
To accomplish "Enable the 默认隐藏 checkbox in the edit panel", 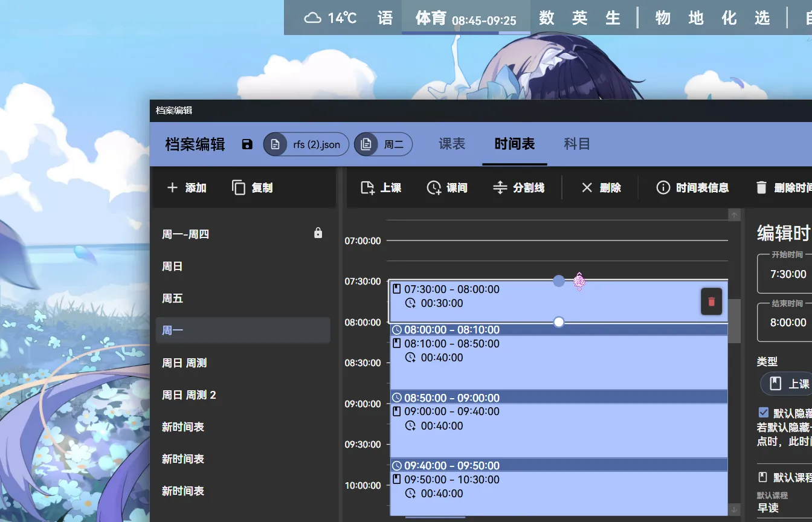I will pyautogui.click(x=763, y=412).
